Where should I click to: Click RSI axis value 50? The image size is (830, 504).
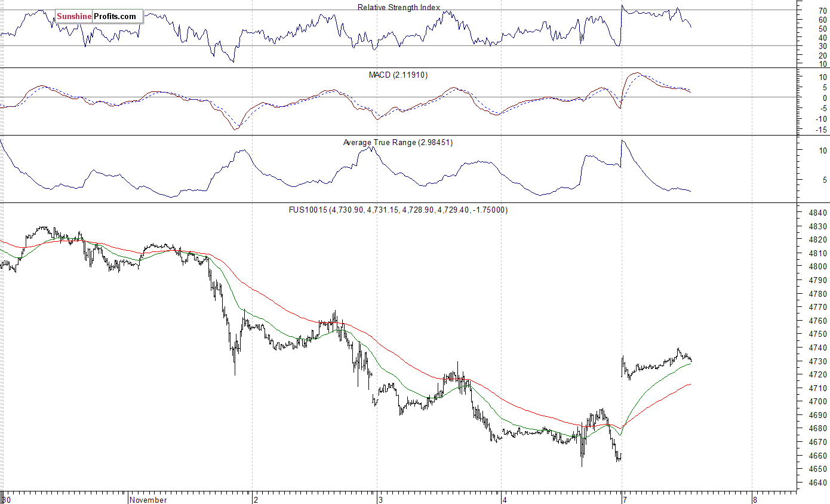point(823,28)
